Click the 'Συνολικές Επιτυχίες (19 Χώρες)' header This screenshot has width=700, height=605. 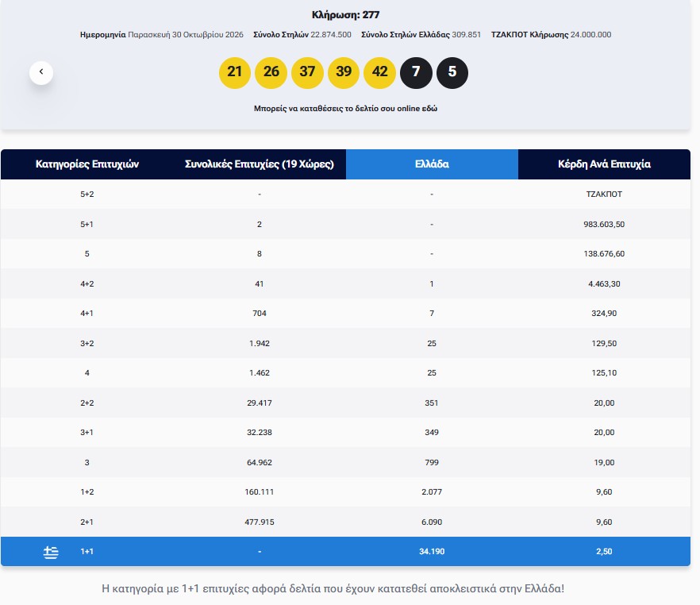[260, 164]
